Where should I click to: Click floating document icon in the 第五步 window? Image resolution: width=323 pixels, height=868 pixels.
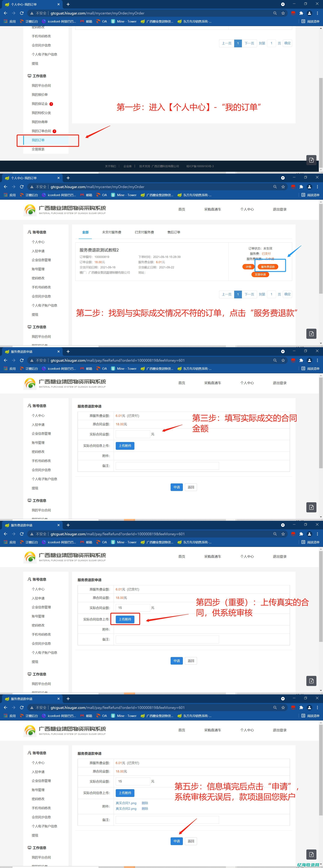311,854
